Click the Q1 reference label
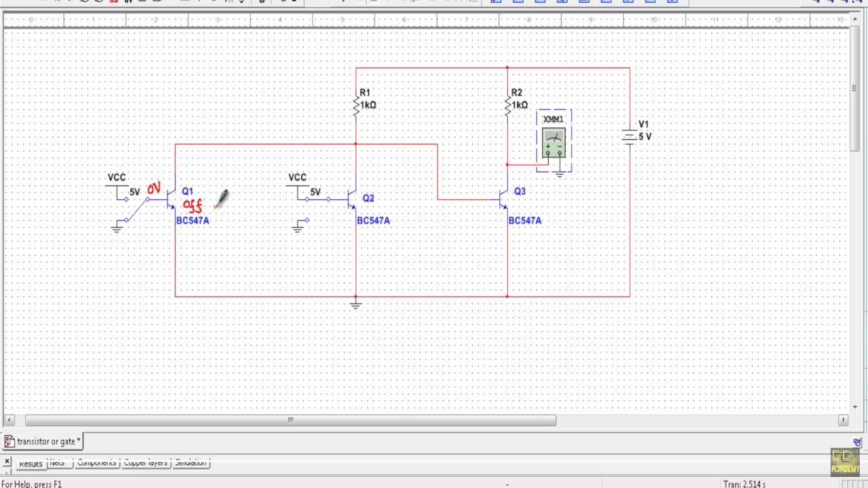Image resolution: width=868 pixels, height=488 pixels. (187, 191)
